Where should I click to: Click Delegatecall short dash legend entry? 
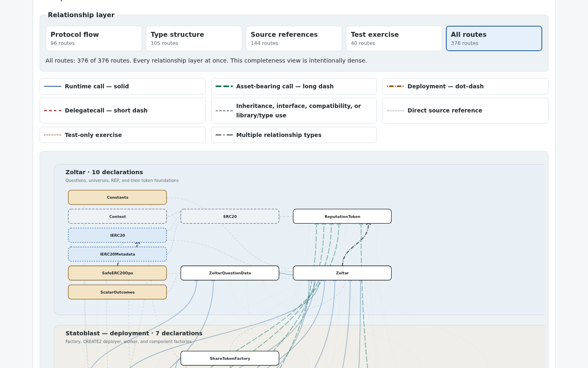click(122, 110)
